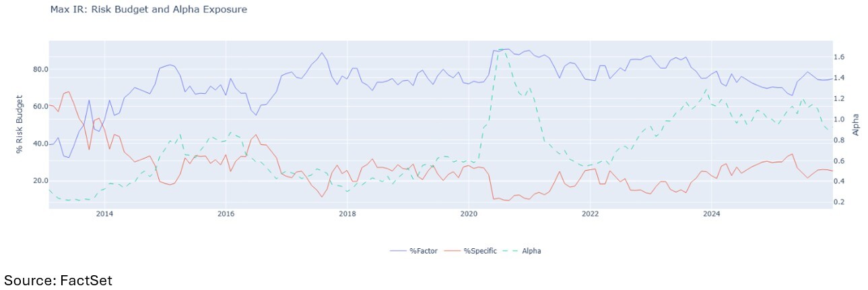Image resolution: width=868 pixels, height=290 pixels.
Task: Click the blue %Factor legend line swatch
Action: coord(399,251)
